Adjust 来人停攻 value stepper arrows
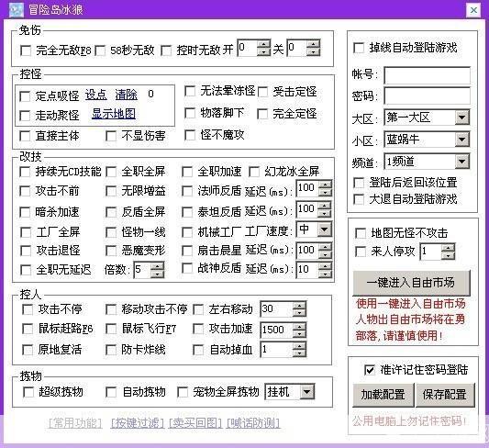This screenshot has width=489, height=448. (448, 252)
